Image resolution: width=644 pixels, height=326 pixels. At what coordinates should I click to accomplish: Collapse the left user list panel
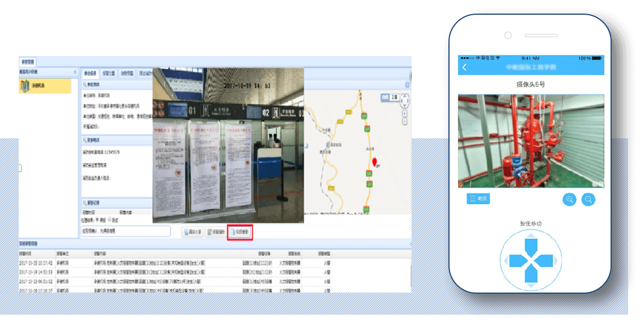tap(75, 72)
